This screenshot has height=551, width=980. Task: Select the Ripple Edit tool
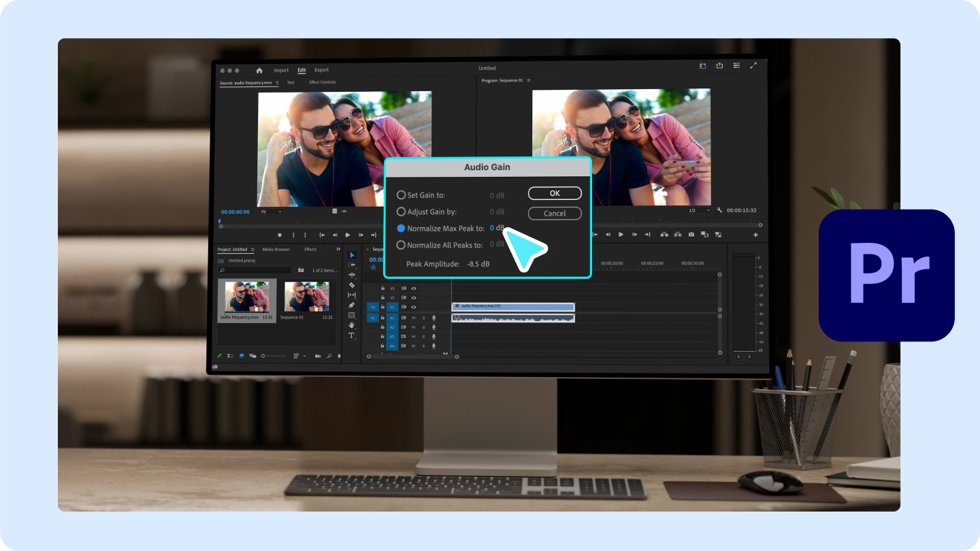click(x=352, y=275)
